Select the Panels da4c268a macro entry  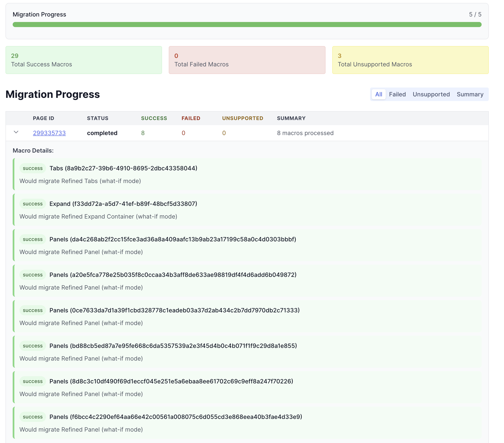tap(173, 239)
